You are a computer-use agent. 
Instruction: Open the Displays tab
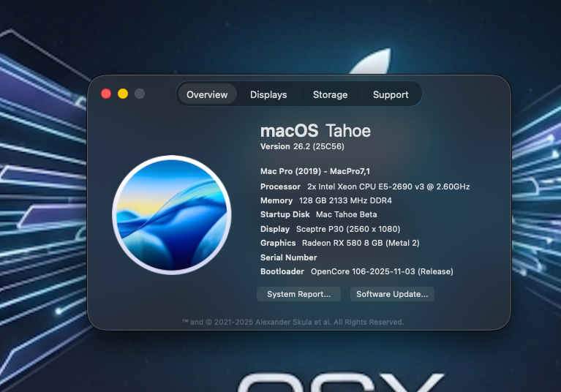[x=268, y=94]
